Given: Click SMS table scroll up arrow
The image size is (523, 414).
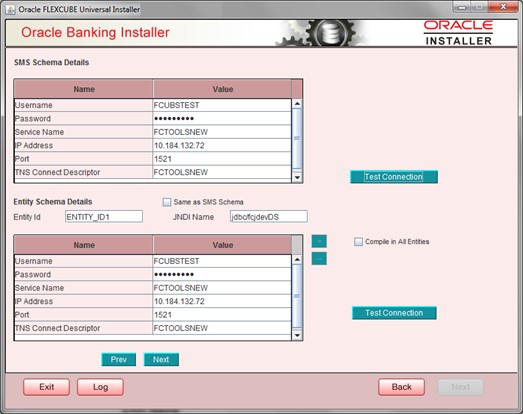Looking at the screenshot, I should (297, 103).
